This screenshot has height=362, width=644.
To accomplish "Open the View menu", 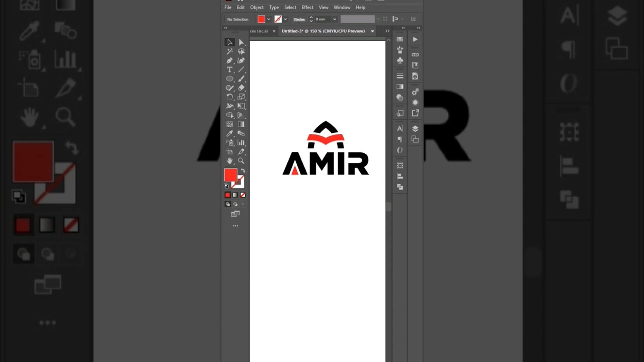I will [x=324, y=8].
